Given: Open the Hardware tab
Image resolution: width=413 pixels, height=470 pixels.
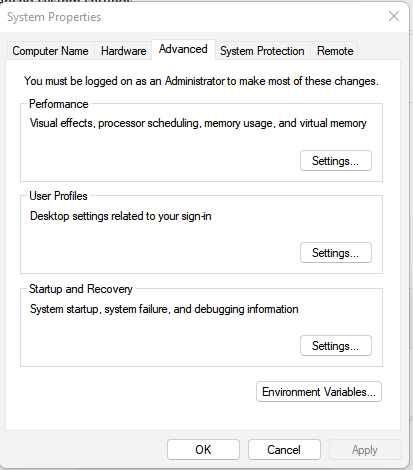Looking at the screenshot, I should click(123, 51).
